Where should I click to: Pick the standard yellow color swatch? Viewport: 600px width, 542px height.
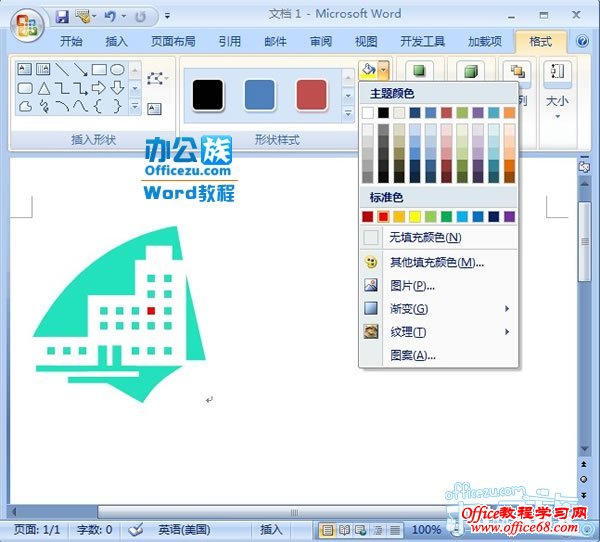pos(414,217)
